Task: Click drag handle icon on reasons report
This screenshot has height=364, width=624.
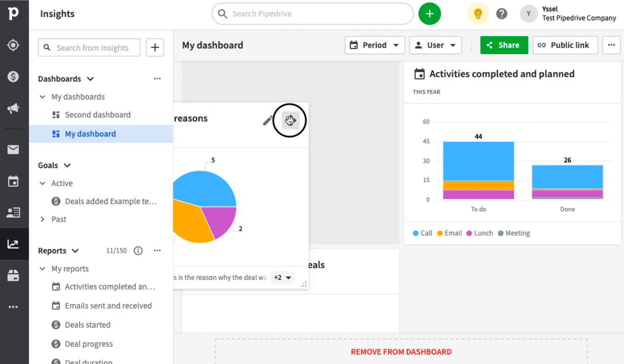Action: click(x=291, y=120)
